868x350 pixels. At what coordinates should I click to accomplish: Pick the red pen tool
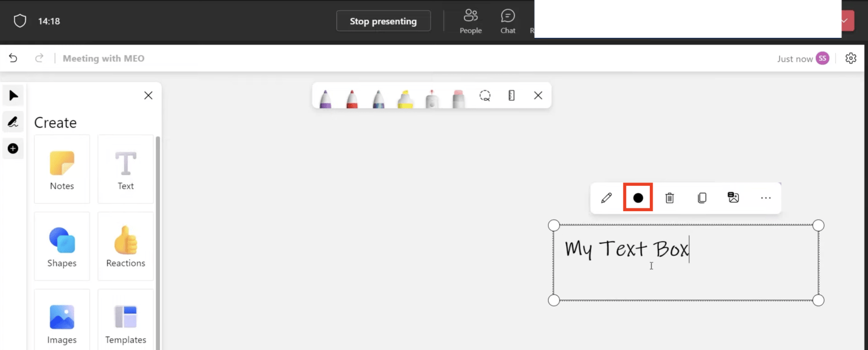(351, 97)
